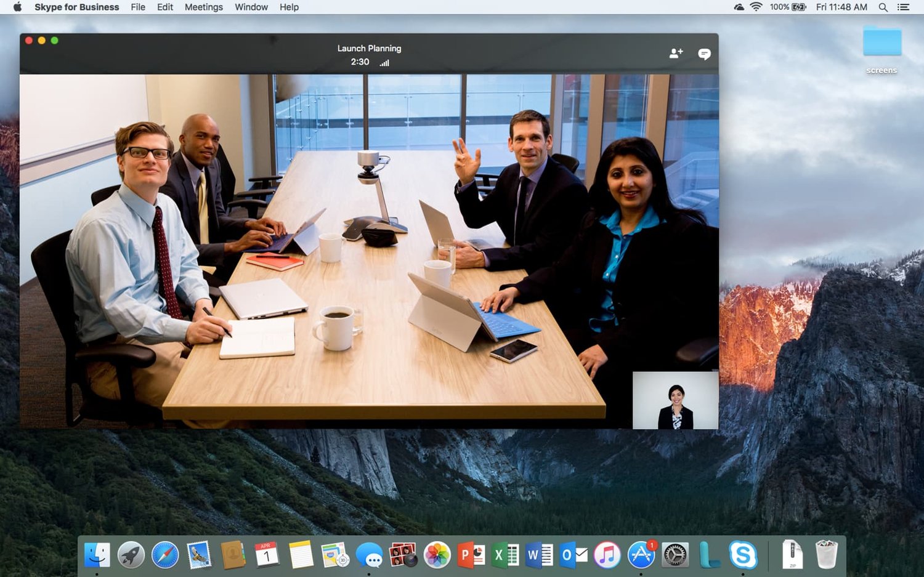
Task: Open Microsoft Word from the Dock
Action: [x=537, y=555]
